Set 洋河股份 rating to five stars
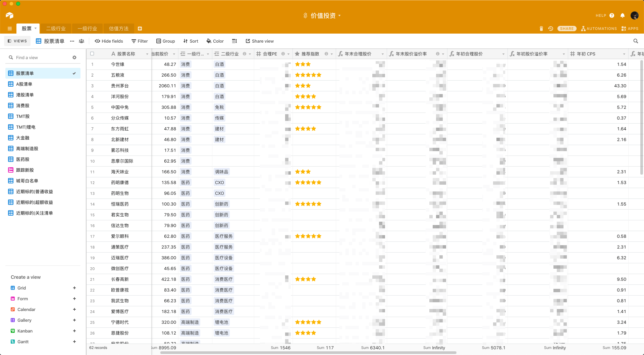 (x=319, y=97)
